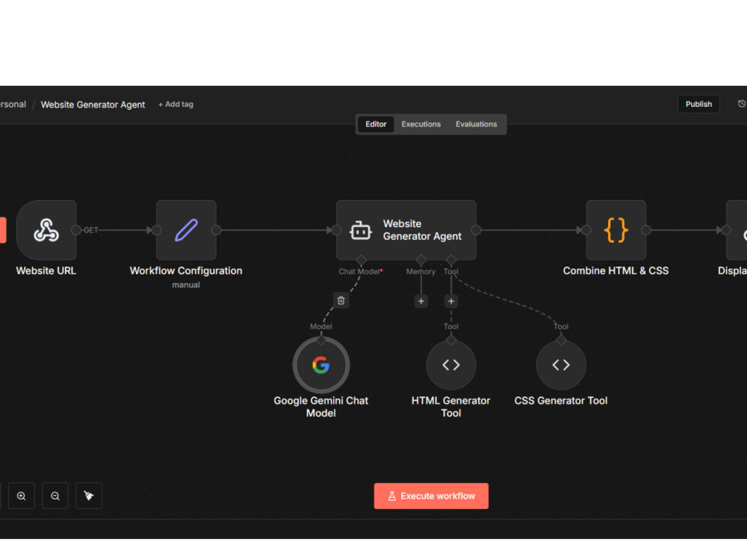The image size is (747, 560).
Task: Switch to the Evaluations tab
Action: [477, 124]
